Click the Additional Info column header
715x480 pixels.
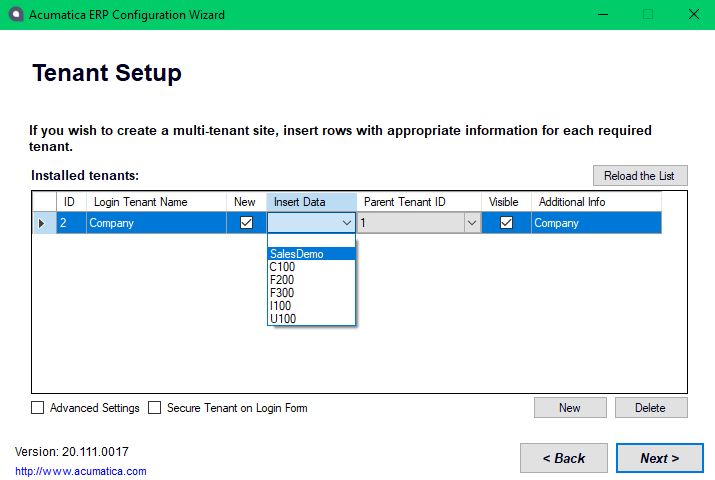pos(596,202)
